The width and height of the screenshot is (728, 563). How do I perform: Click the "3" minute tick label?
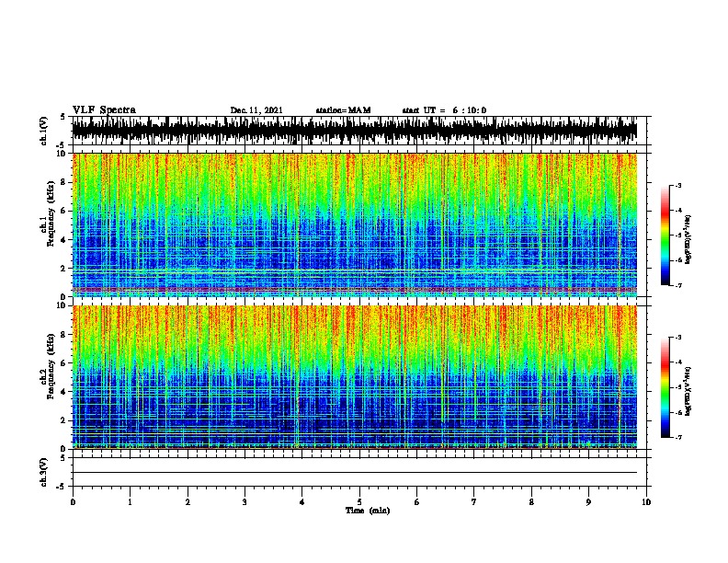pos(245,502)
